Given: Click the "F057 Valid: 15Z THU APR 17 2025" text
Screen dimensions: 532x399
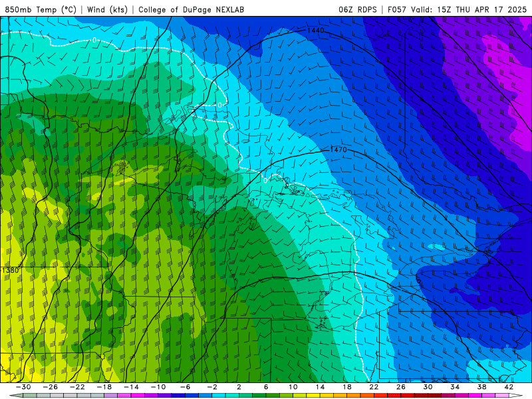Looking at the screenshot, I should tap(457, 9).
